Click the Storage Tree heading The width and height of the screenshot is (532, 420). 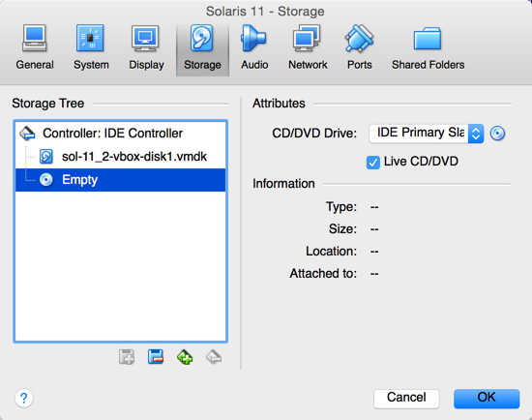[x=47, y=104]
